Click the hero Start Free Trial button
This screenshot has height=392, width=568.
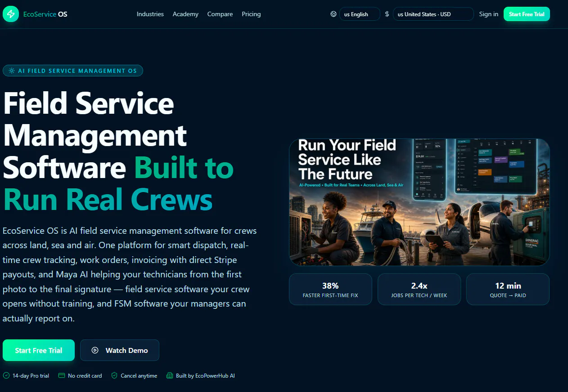[x=39, y=350]
